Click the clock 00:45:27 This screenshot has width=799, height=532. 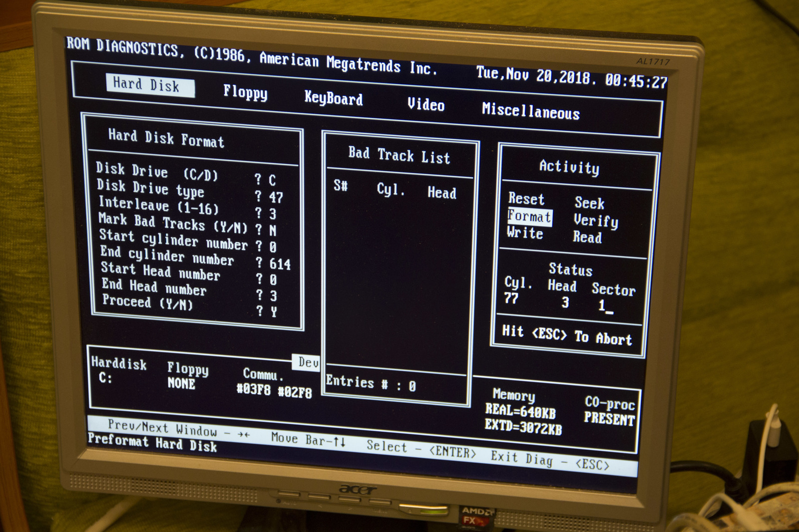[x=636, y=81]
